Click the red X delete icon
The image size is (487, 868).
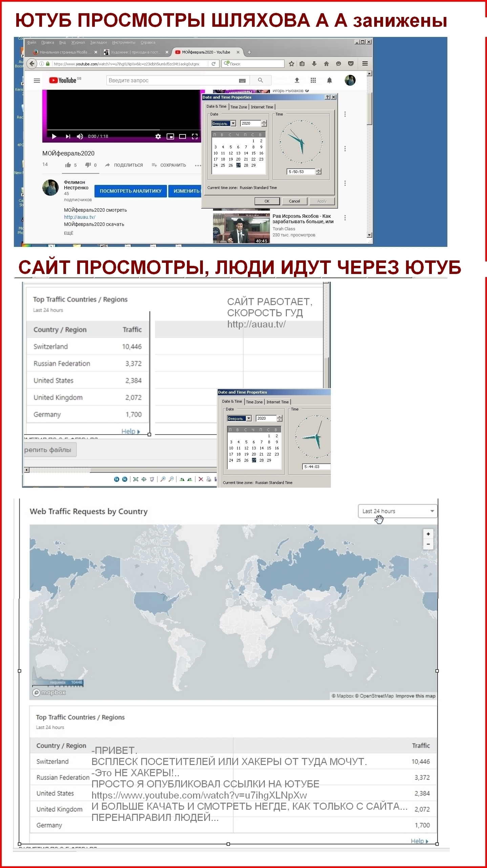click(x=201, y=479)
